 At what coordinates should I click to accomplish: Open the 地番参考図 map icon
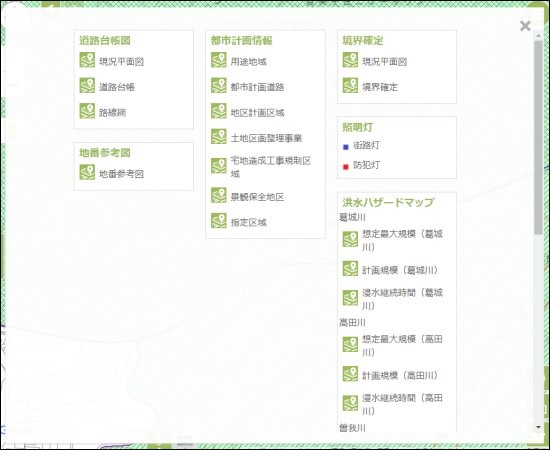pos(87,172)
